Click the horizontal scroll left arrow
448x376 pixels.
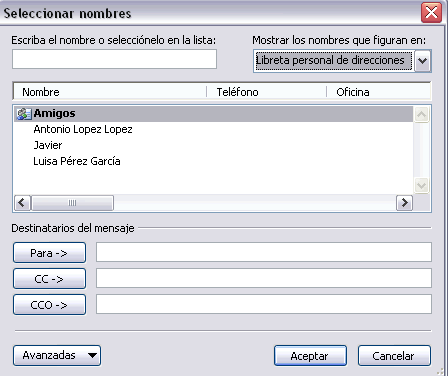point(22,203)
